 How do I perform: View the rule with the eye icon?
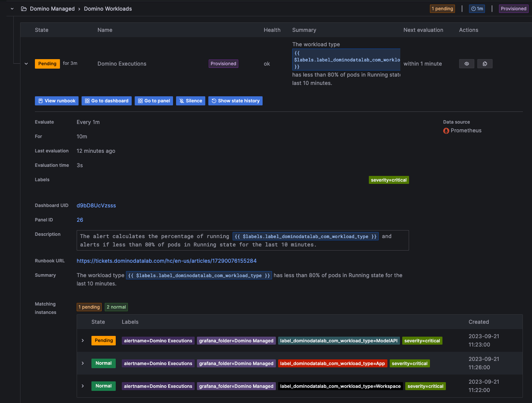467,64
